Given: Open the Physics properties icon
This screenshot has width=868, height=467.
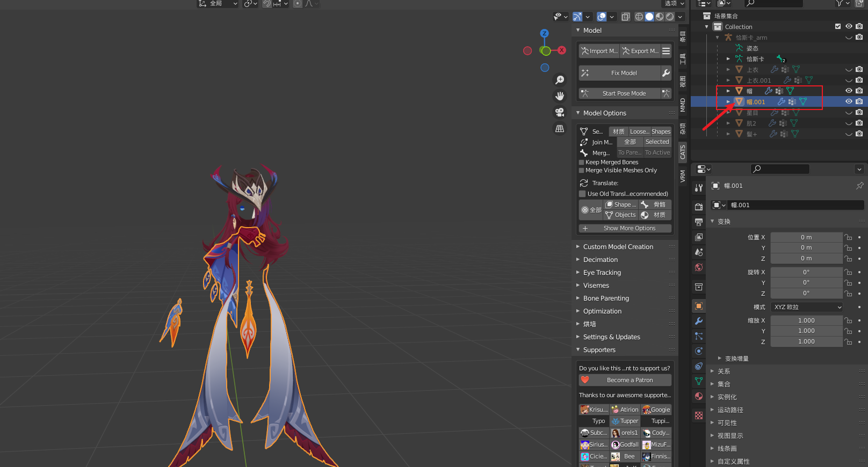Looking at the screenshot, I should point(698,351).
